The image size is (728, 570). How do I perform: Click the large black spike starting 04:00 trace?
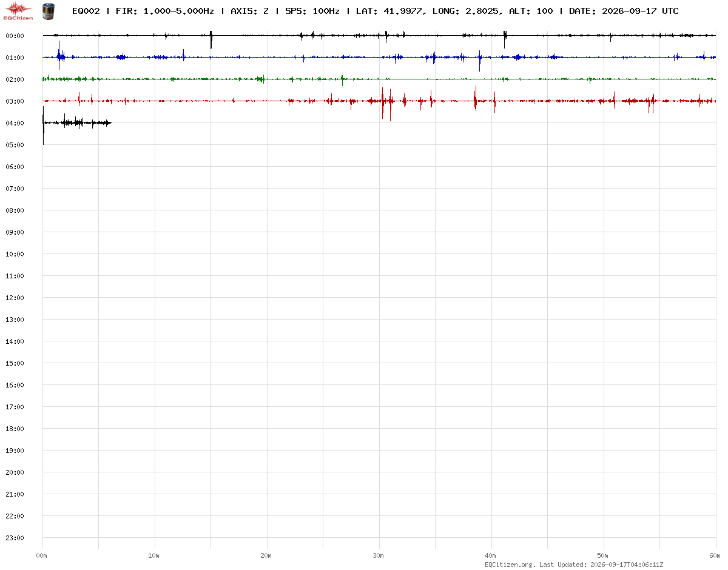43,125
